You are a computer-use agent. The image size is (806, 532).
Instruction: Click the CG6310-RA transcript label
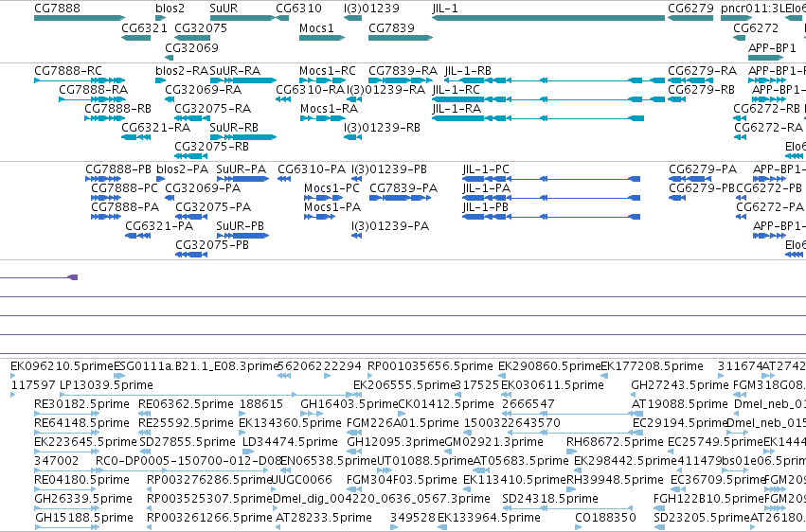click(x=310, y=89)
